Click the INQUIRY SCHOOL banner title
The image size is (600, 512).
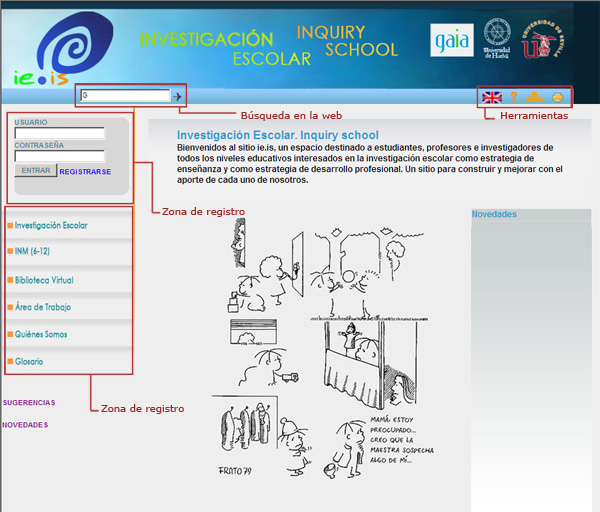(x=347, y=41)
